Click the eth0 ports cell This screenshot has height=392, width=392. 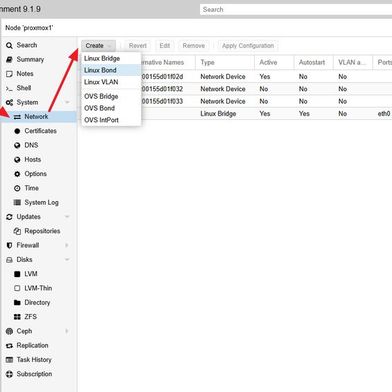[x=384, y=114]
